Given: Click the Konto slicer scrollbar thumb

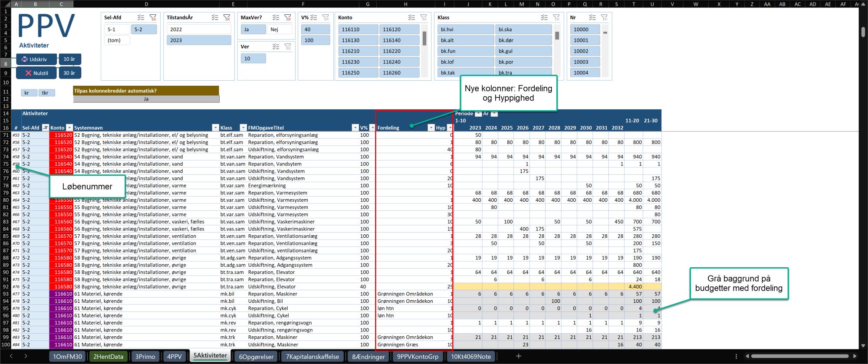Looking at the screenshot, I should [424, 38].
